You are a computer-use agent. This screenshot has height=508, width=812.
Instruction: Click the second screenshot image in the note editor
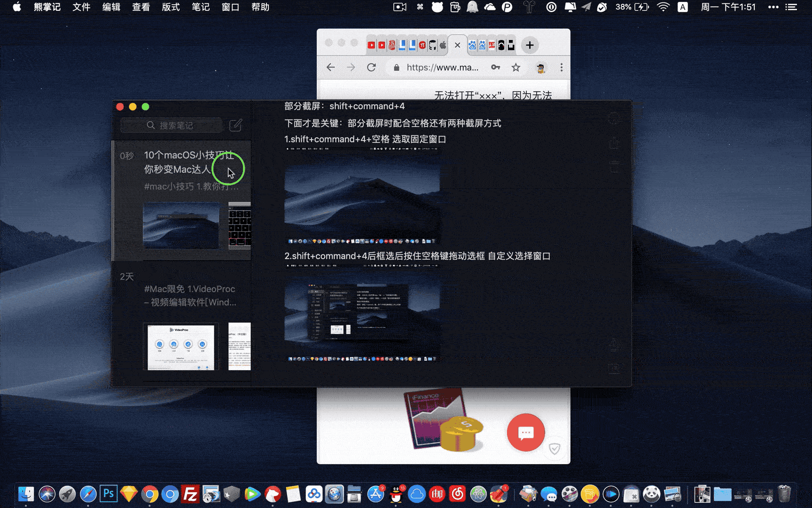[x=362, y=313]
